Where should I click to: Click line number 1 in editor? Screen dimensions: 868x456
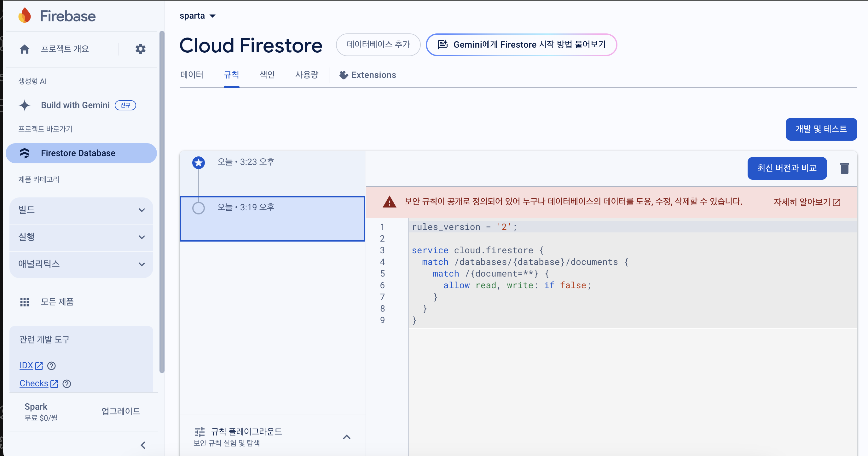tap(382, 227)
